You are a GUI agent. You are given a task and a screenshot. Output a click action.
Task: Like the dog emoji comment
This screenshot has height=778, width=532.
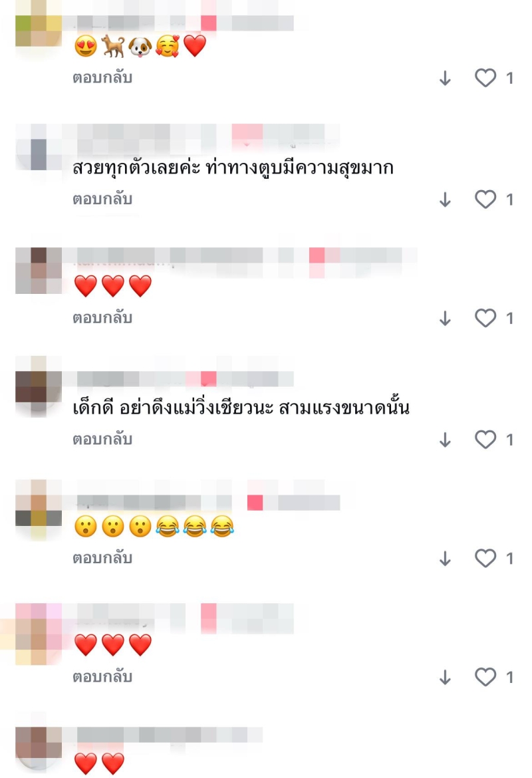click(485, 78)
